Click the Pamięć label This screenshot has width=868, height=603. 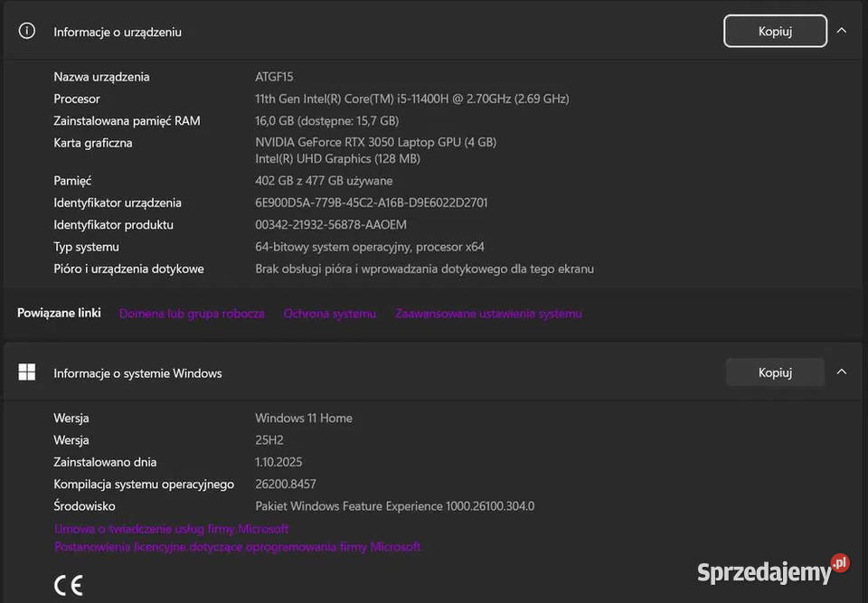pos(72,181)
